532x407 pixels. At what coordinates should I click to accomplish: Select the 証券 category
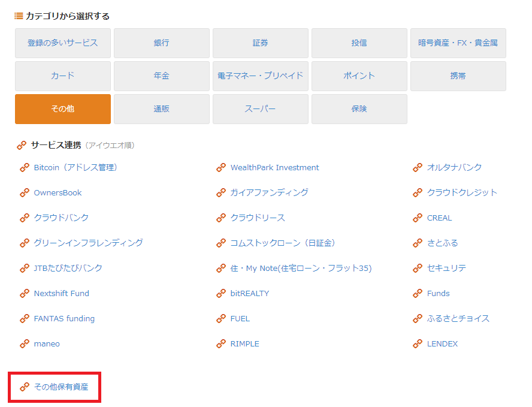click(261, 43)
